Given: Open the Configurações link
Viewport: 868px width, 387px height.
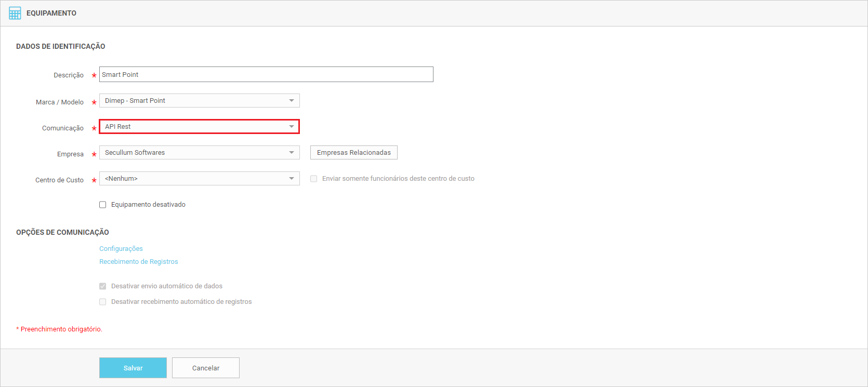Looking at the screenshot, I should [121, 249].
